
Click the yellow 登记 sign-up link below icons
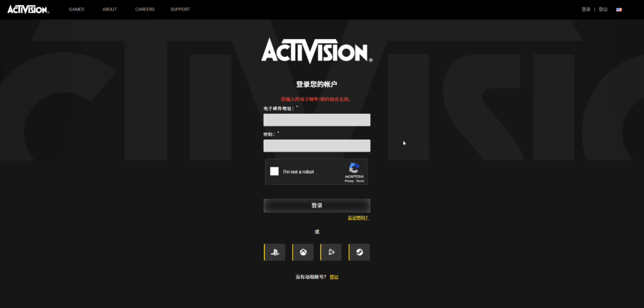click(x=334, y=277)
